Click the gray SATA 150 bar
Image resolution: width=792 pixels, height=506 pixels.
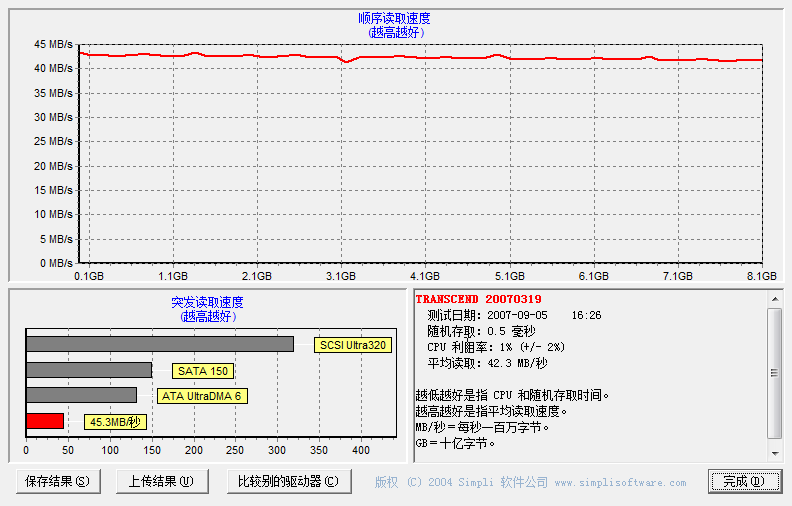pos(89,370)
